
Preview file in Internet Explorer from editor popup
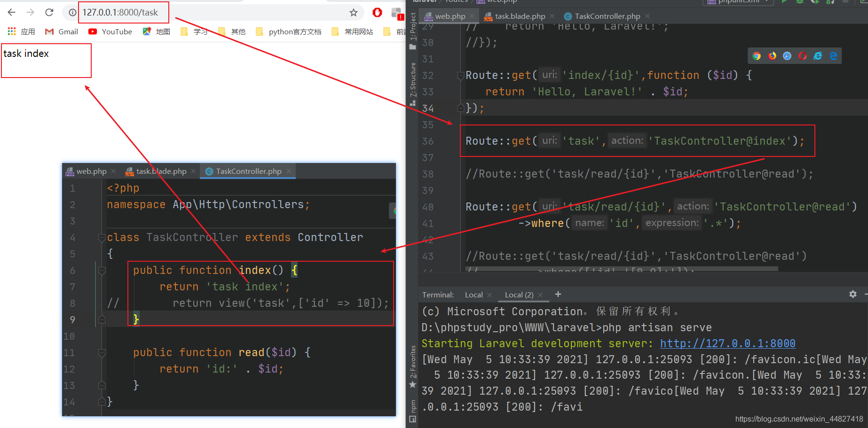[x=818, y=56]
